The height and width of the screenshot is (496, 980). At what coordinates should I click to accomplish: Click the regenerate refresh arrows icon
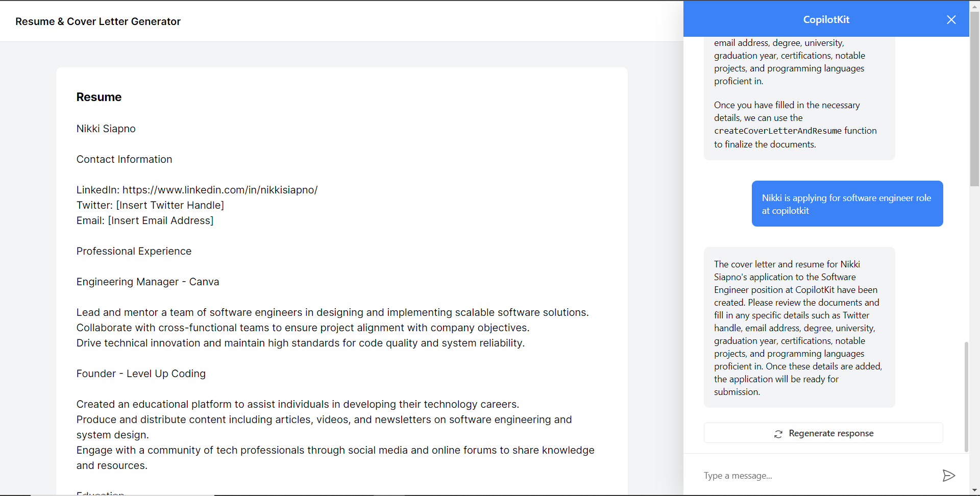pyautogui.click(x=778, y=434)
